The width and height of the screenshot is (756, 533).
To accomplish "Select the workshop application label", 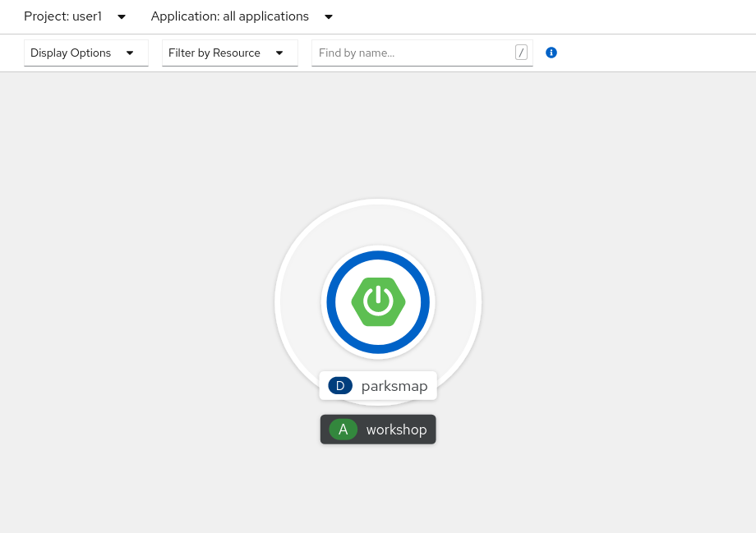I will 396,430.
